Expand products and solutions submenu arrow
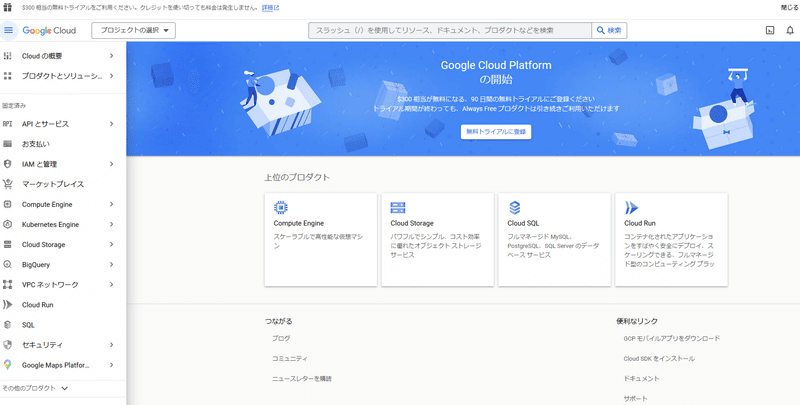This screenshot has height=405, width=800. (112, 76)
